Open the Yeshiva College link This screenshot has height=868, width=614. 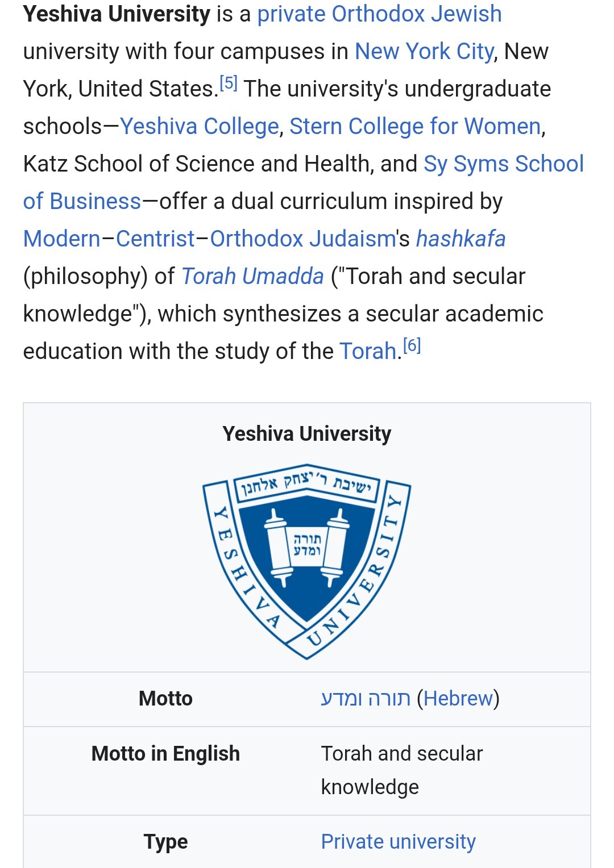point(200,127)
